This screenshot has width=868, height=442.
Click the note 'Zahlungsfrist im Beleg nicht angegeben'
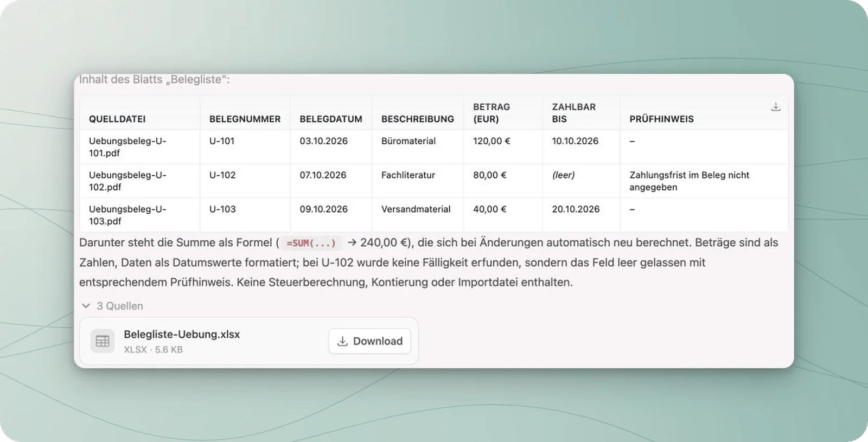(x=689, y=181)
